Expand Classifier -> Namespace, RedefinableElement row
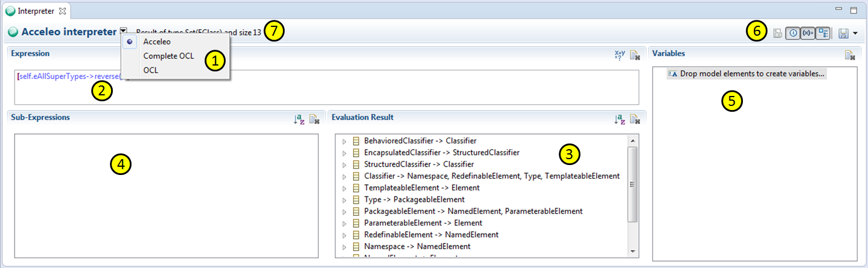 (x=344, y=176)
